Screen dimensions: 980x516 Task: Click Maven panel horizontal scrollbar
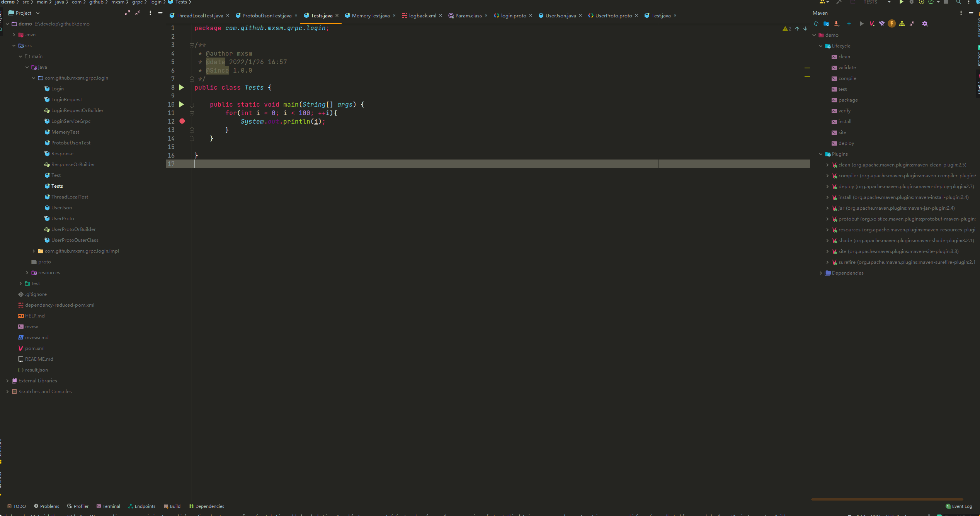[x=887, y=499]
